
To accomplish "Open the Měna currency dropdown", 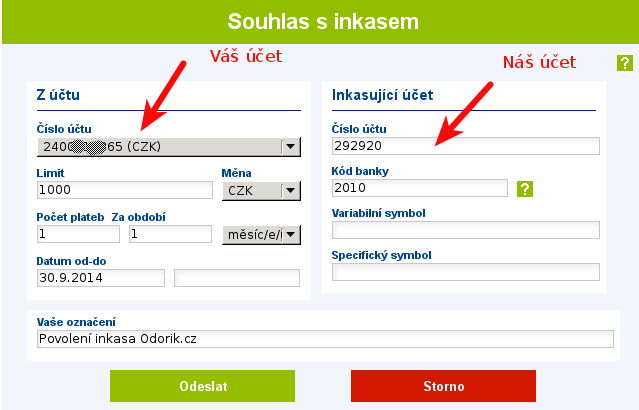I will point(261,191).
